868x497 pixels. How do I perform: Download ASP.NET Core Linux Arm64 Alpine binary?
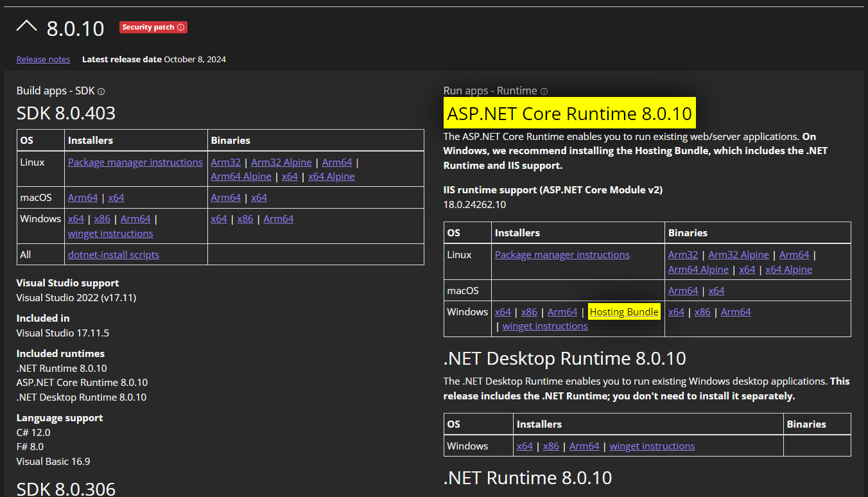[699, 270]
